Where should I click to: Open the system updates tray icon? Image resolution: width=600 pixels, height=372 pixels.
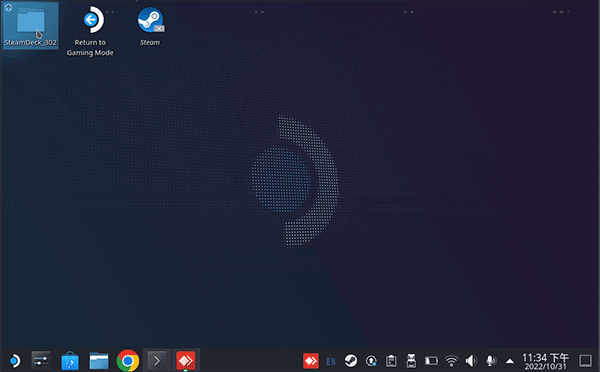click(x=371, y=361)
